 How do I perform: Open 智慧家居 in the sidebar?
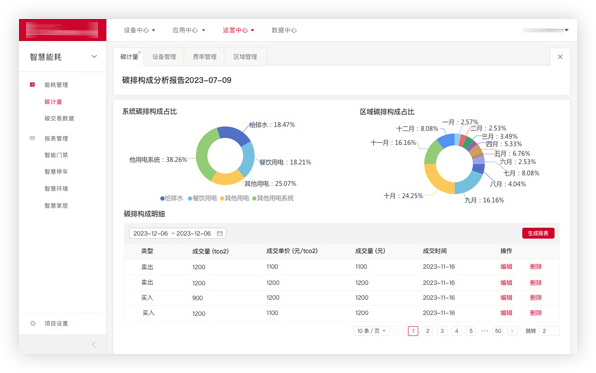tap(56, 206)
